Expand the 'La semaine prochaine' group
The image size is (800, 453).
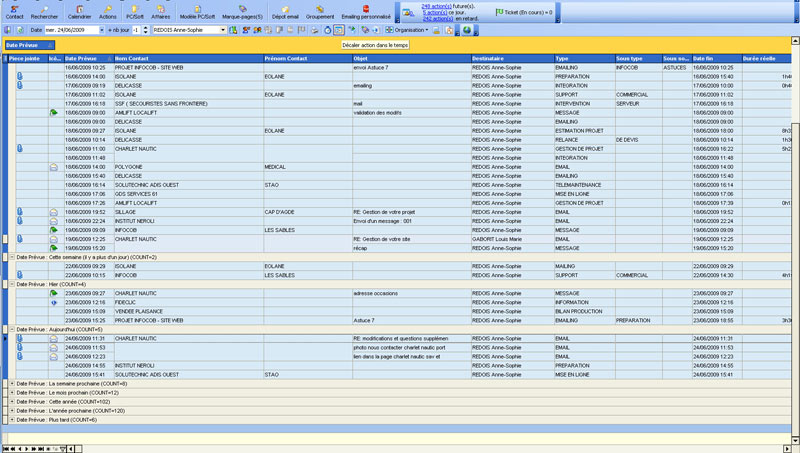tap(11, 383)
